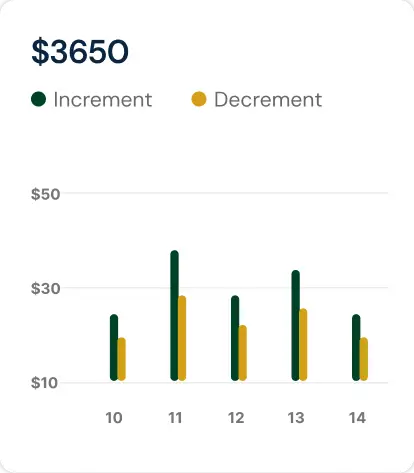This screenshot has width=414, height=473.
Task: Click the $3650 total amount heading
Action: pyautogui.click(x=80, y=51)
